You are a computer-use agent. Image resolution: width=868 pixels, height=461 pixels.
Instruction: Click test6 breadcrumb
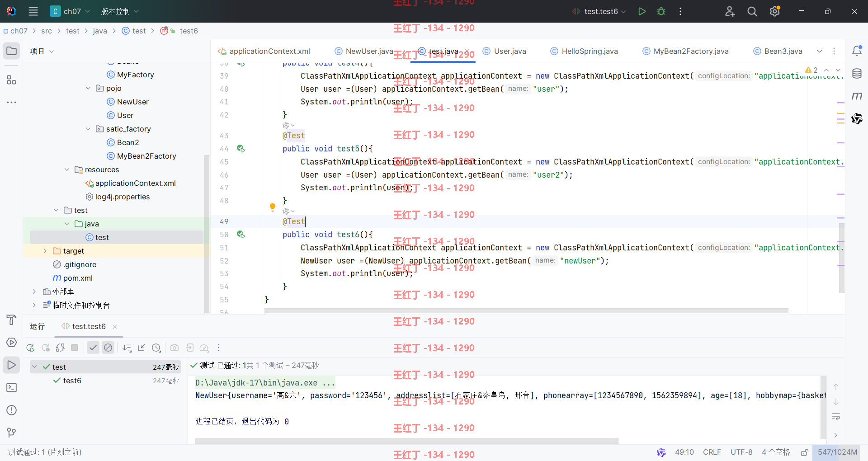[189, 31]
